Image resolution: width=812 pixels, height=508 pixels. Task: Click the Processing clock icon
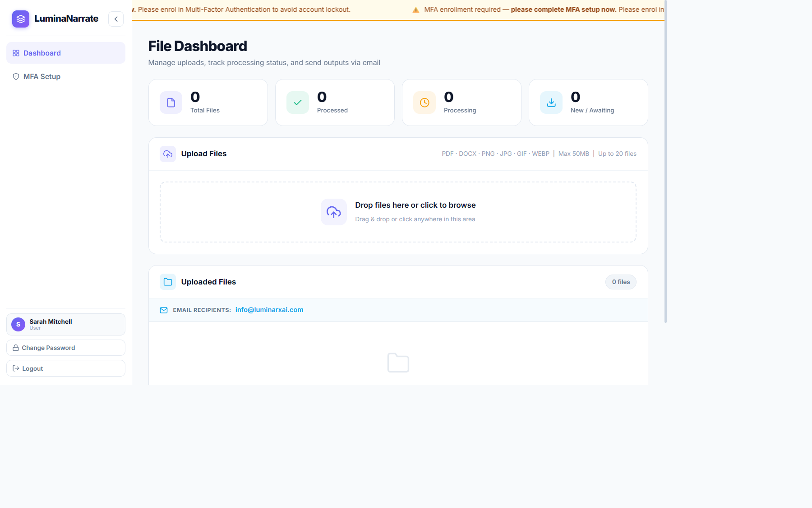click(x=424, y=102)
